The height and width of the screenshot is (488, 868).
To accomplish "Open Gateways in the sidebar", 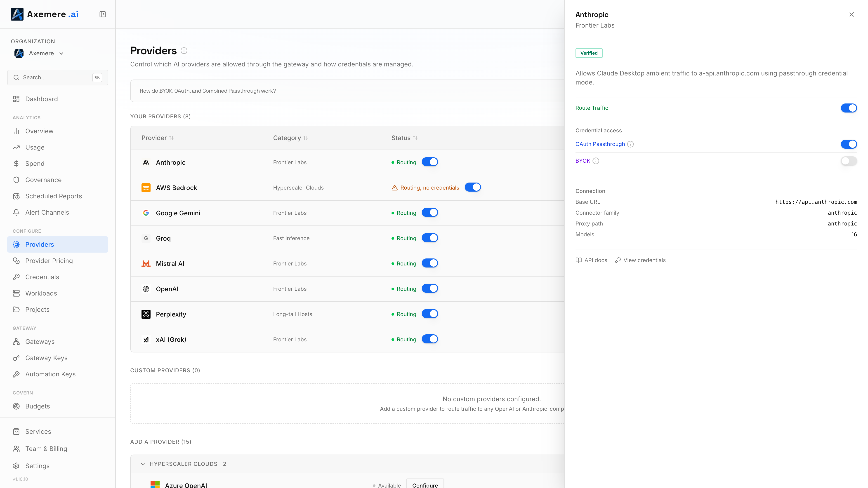I will coord(58,342).
